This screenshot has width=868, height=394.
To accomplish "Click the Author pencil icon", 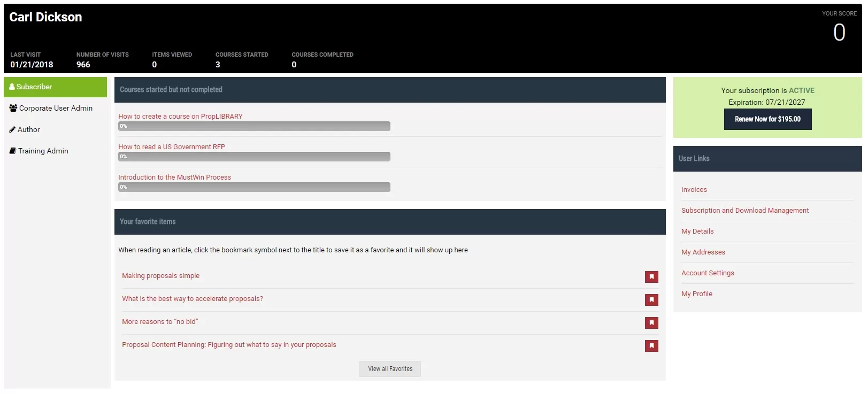I will pos(12,129).
